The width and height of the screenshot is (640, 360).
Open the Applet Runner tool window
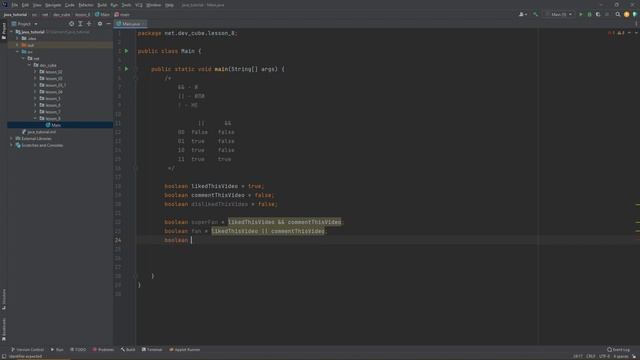pyautogui.click(x=184, y=350)
